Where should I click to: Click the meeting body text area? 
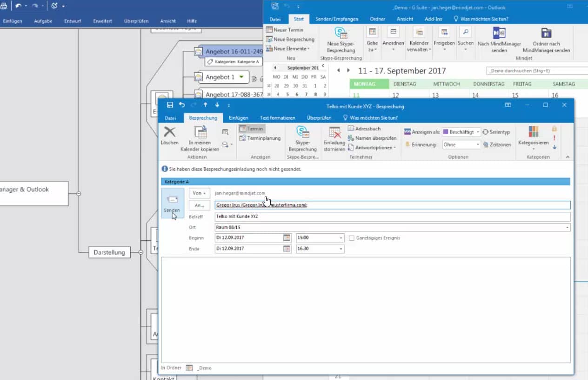pos(366,310)
